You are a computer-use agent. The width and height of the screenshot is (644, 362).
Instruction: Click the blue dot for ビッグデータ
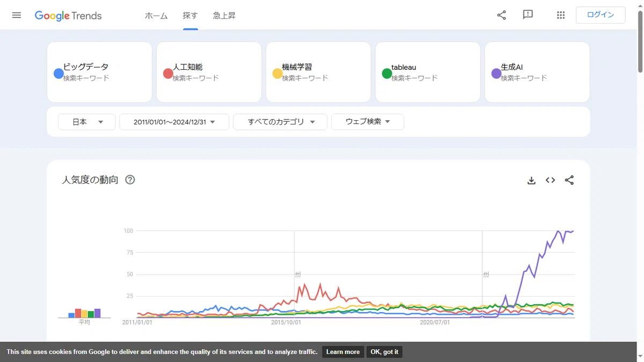(59, 73)
